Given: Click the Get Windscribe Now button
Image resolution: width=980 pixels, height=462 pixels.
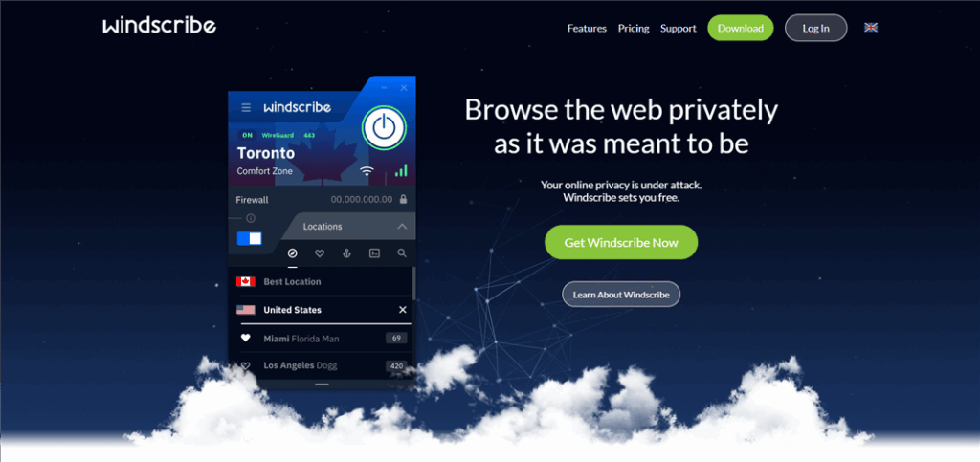Looking at the screenshot, I should pyautogui.click(x=621, y=242).
